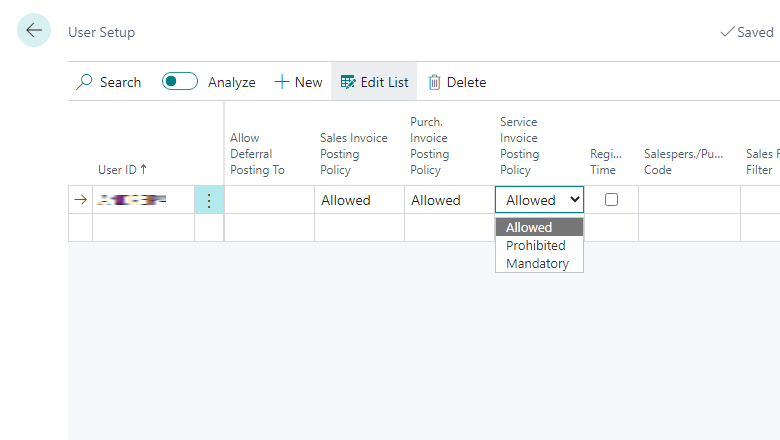Click the Saved status indicator
Viewport: 780px width, 440px height.
[x=747, y=32]
